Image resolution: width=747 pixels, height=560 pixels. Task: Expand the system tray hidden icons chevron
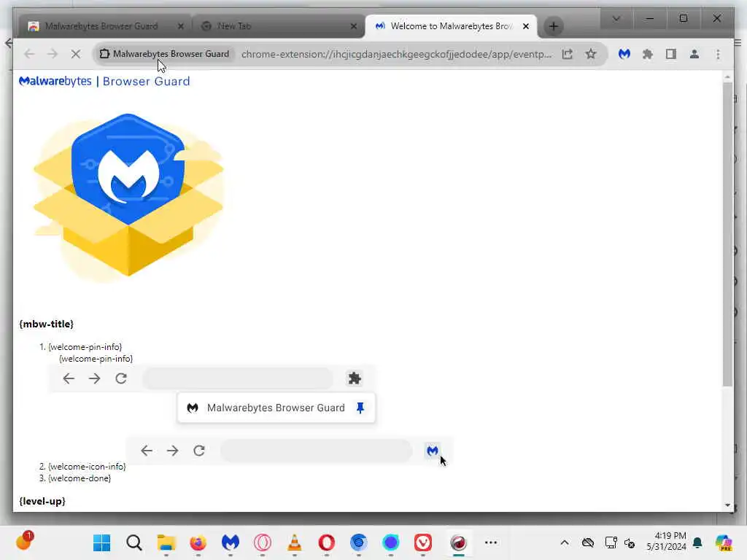[565, 542]
